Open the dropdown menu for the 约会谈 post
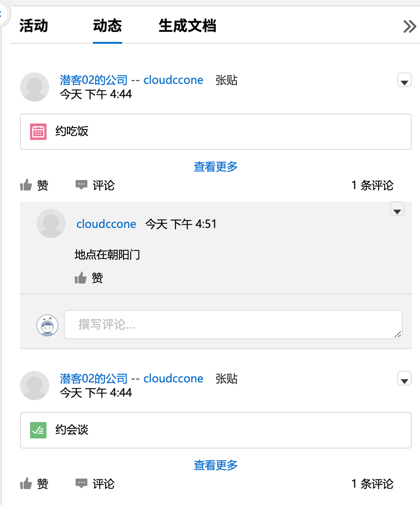 [405, 379]
